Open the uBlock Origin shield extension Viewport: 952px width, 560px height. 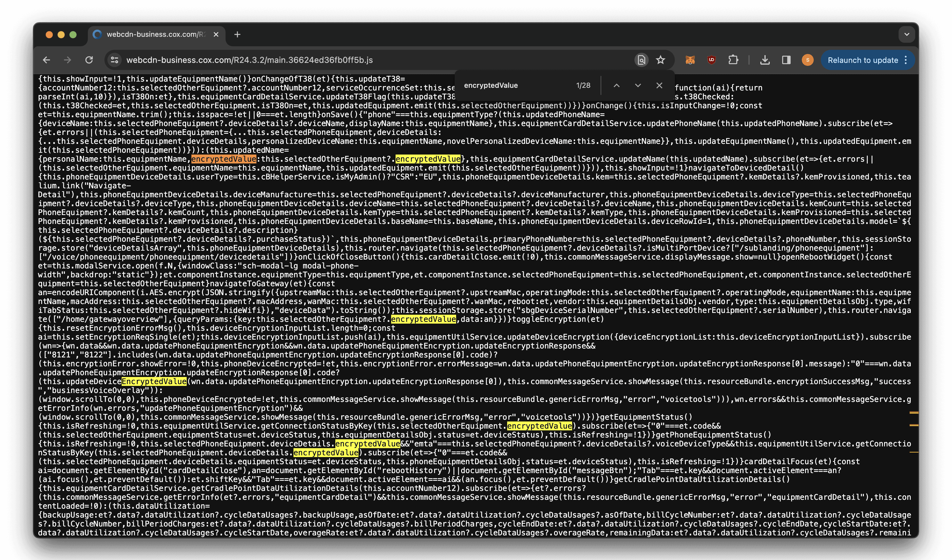[712, 60]
